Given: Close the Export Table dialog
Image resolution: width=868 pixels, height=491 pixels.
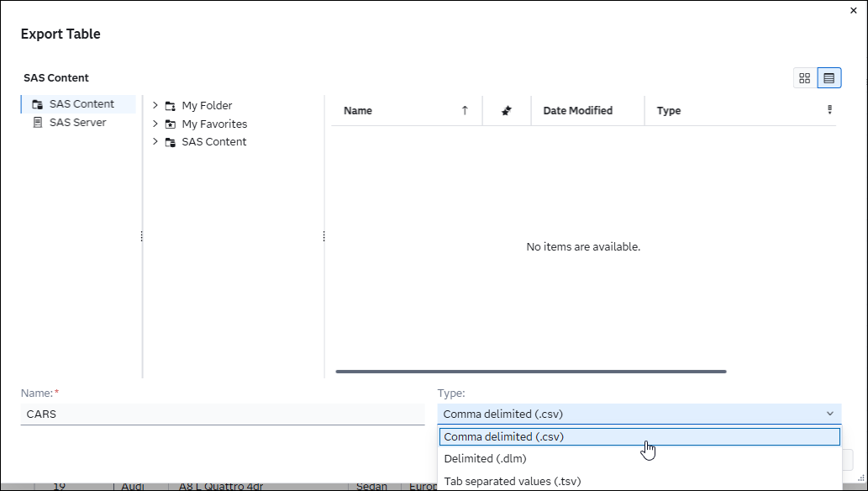Looking at the screenshot, I should click(x=855, y=10).
